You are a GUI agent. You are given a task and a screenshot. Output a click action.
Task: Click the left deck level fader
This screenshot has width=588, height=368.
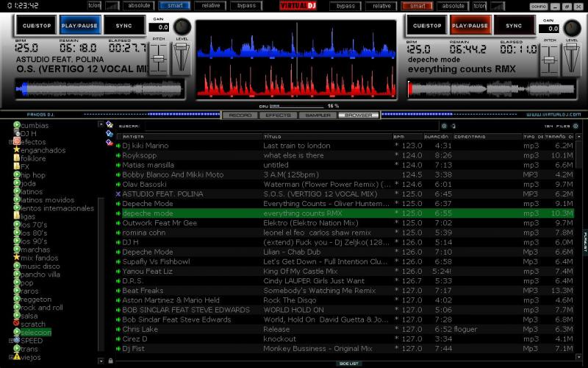click(x=182, y=58)
